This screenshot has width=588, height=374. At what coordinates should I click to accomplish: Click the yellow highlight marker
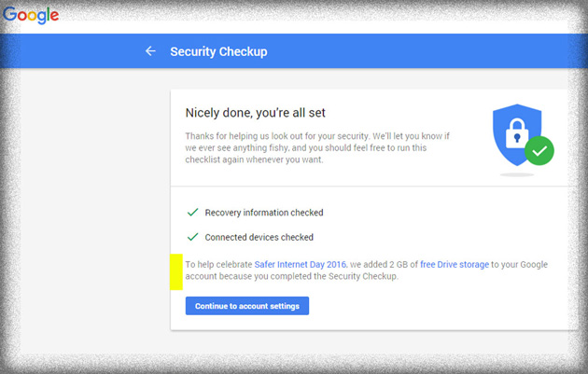pyautogui.click(x=175, y=270)
